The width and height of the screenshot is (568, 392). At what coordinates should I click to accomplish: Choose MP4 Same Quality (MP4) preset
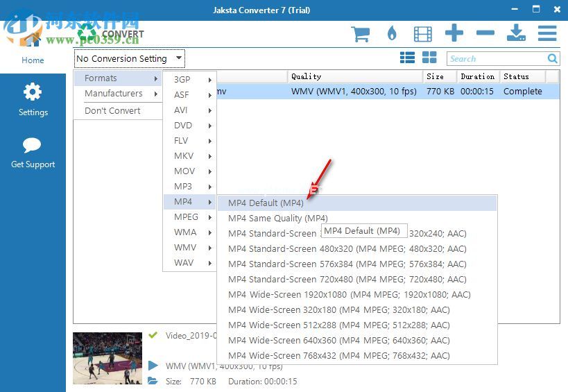(x=278, y=219)
